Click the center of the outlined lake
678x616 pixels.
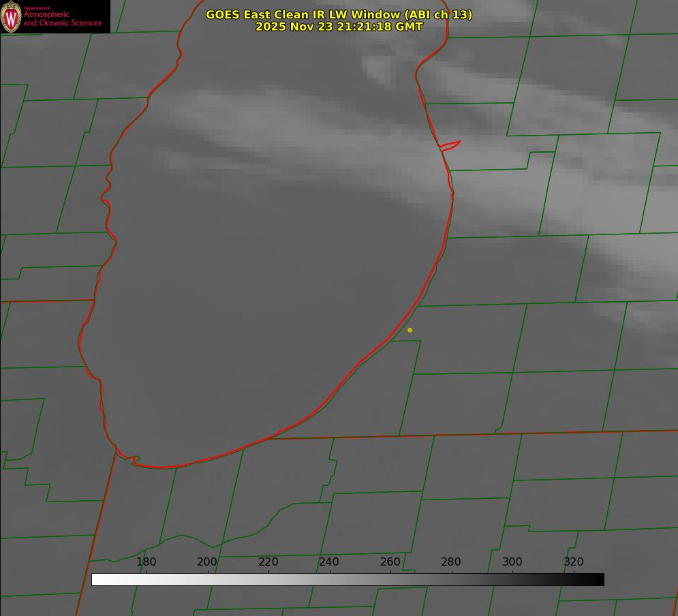click(266, 273)
